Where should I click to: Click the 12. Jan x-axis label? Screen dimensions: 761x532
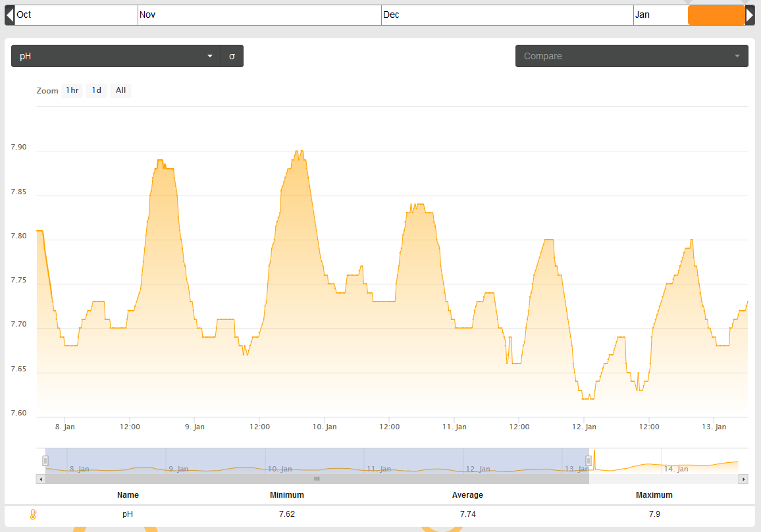coord(585,427)
